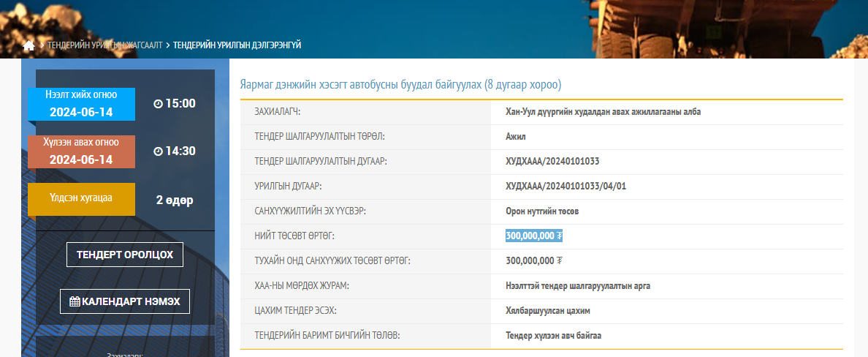
Task: Click calendar icon in КАЛЕНДАРТ НЭМЭХ button
Action: tap(75, 301)
